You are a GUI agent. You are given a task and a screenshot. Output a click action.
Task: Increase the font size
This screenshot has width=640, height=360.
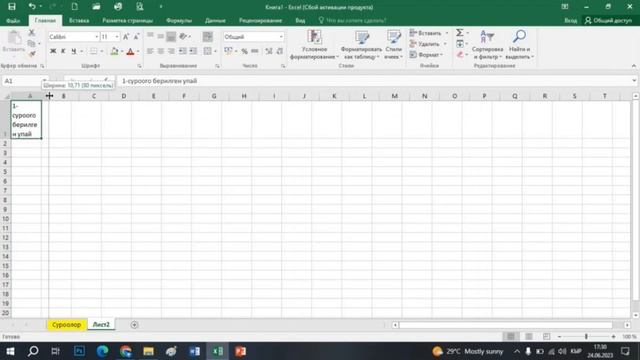click(126, 37)
